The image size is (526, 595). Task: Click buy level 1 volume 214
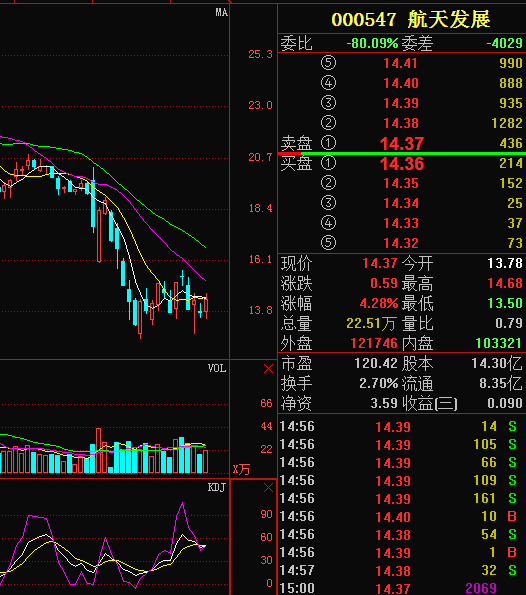point(511,163)
